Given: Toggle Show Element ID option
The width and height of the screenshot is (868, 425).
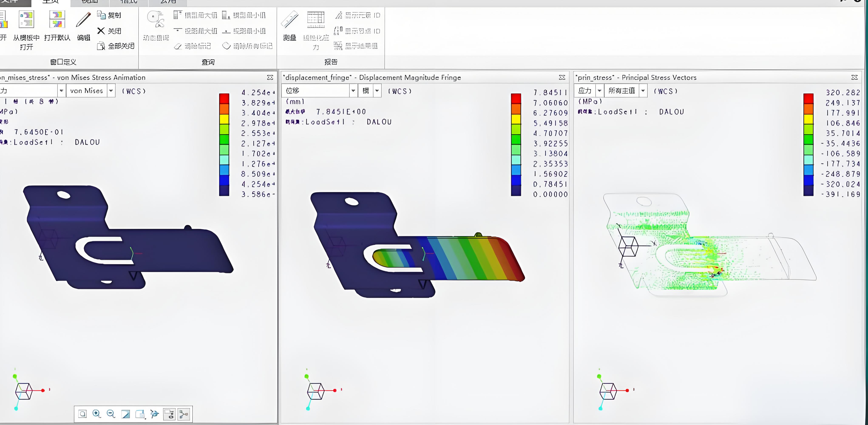Looking at the screenshot, I should (x=357, y=15).
